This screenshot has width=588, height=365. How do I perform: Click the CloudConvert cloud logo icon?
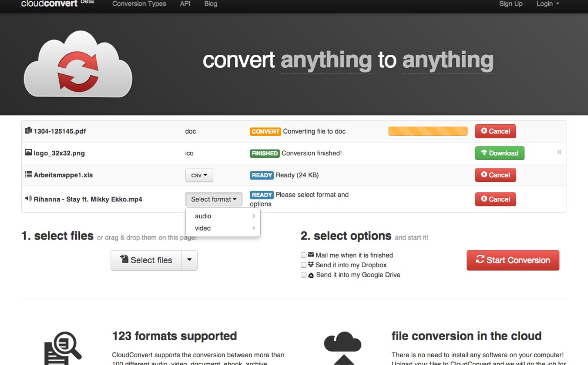coord(78,65)
